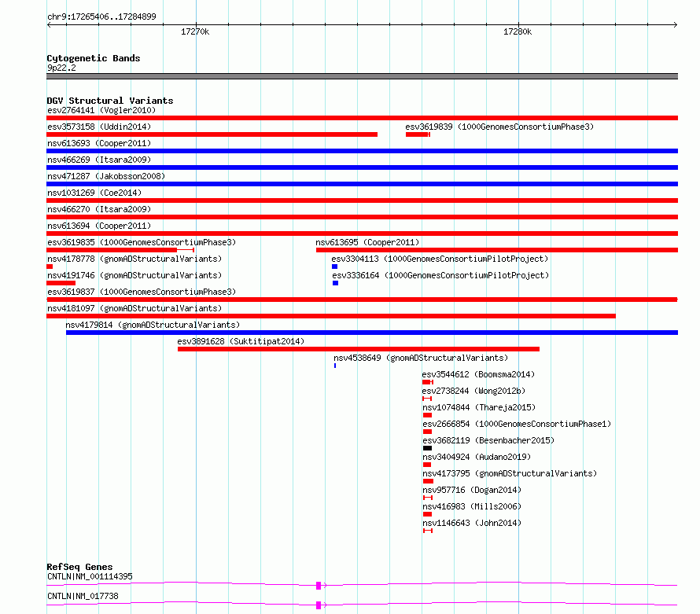Click nsv957716 (Dogan2014) label

pos(472,490)
